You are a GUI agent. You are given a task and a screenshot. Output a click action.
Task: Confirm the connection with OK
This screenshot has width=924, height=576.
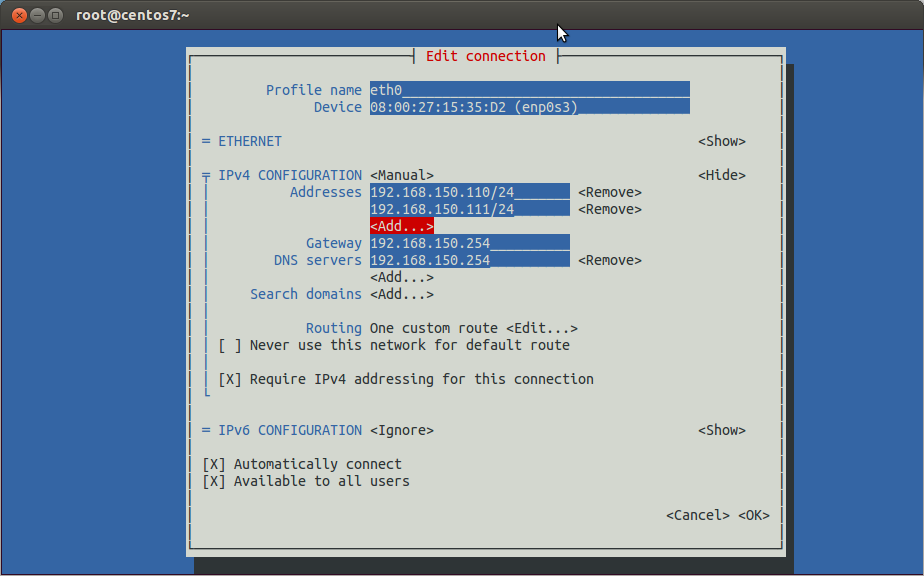coord(754,515)
